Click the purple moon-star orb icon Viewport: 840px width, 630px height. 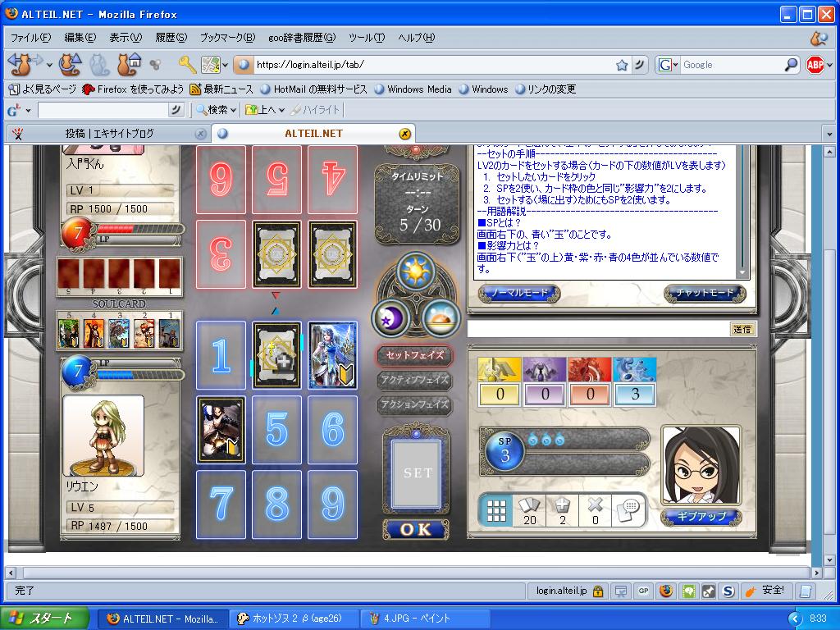pos(390,318)
